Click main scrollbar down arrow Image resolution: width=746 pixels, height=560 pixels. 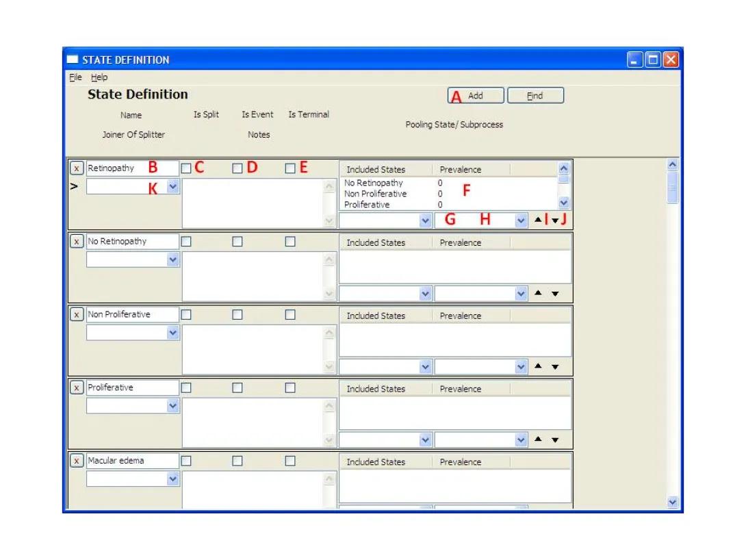pyautogui.click(x=672, y=502)
